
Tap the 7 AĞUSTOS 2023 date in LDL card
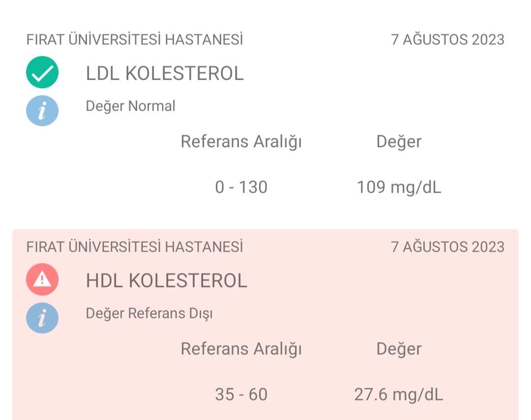click(x=448, y=40)
